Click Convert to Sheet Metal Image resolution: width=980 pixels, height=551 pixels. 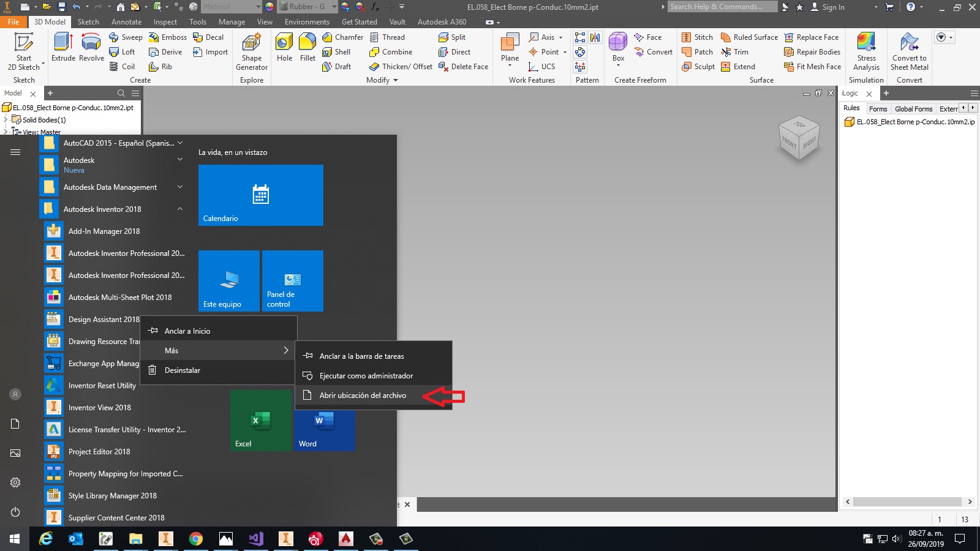(909, 52)
